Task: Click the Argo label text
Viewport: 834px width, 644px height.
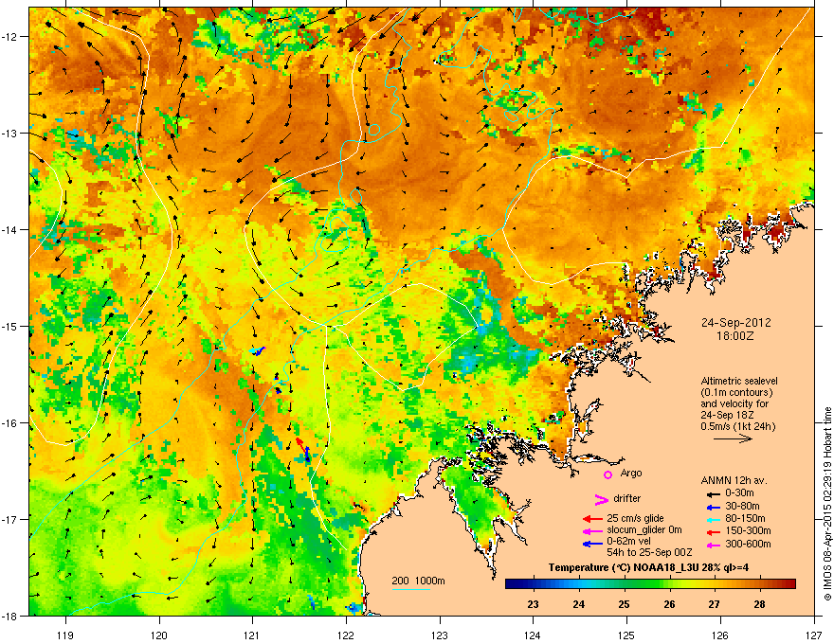Action: (x=631, y=474)
